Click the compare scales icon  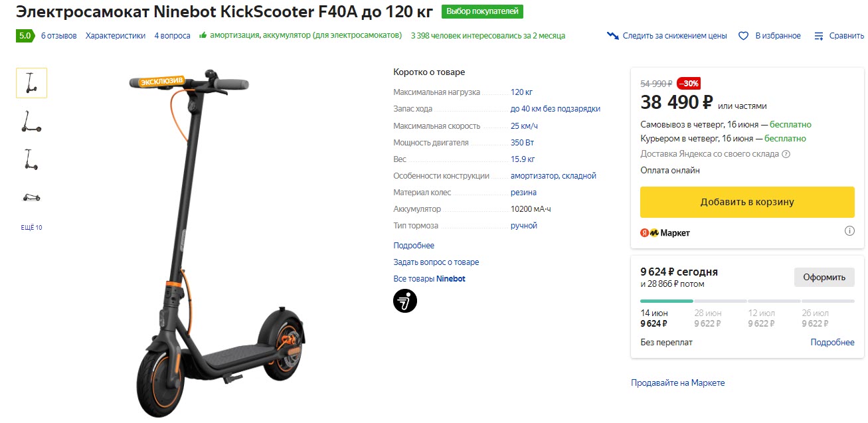(818, 36)
